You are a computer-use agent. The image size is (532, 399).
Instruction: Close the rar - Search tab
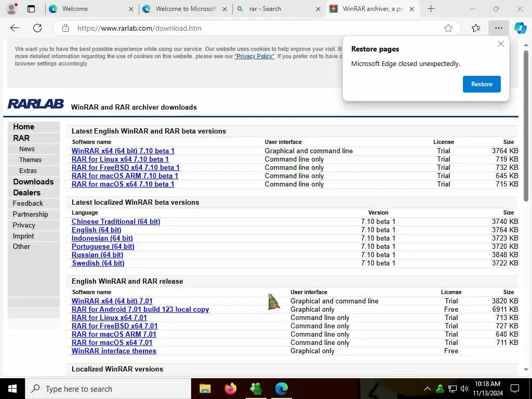tap(318, 9)
